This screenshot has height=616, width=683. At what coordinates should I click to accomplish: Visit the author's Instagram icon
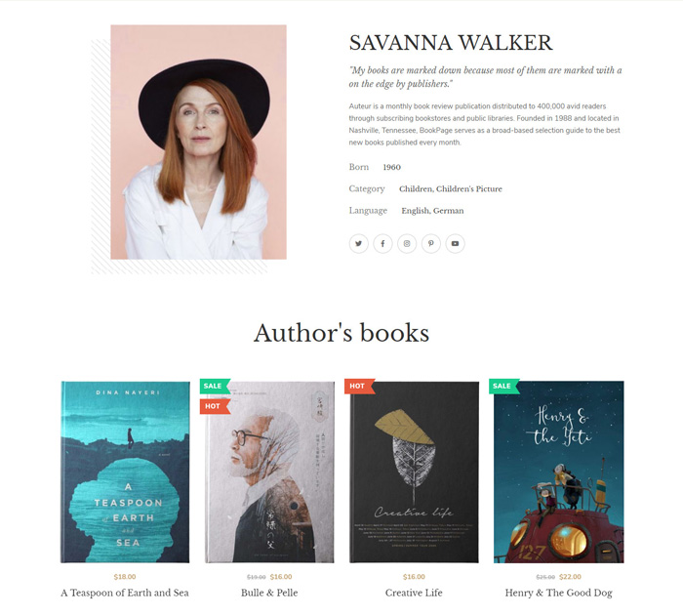click(407, 244)
